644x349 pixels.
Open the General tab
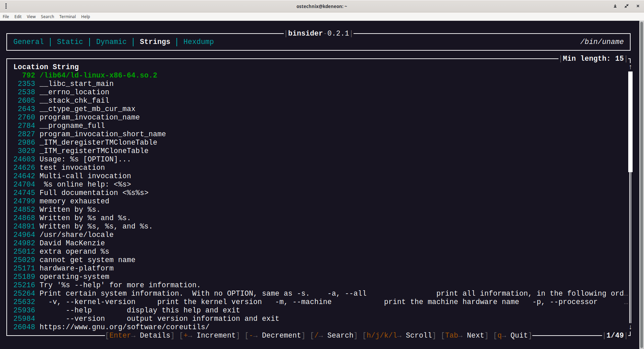pyautogui.click(x=28, y=42)
